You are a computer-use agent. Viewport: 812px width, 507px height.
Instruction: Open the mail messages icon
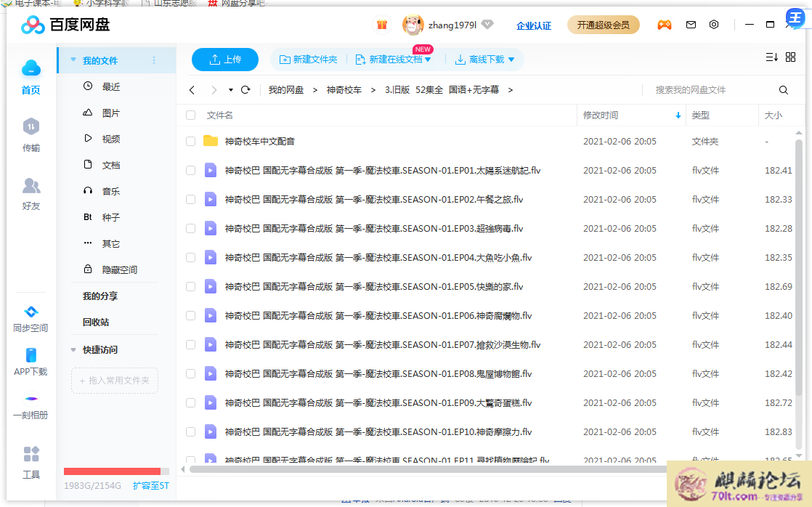691,25
